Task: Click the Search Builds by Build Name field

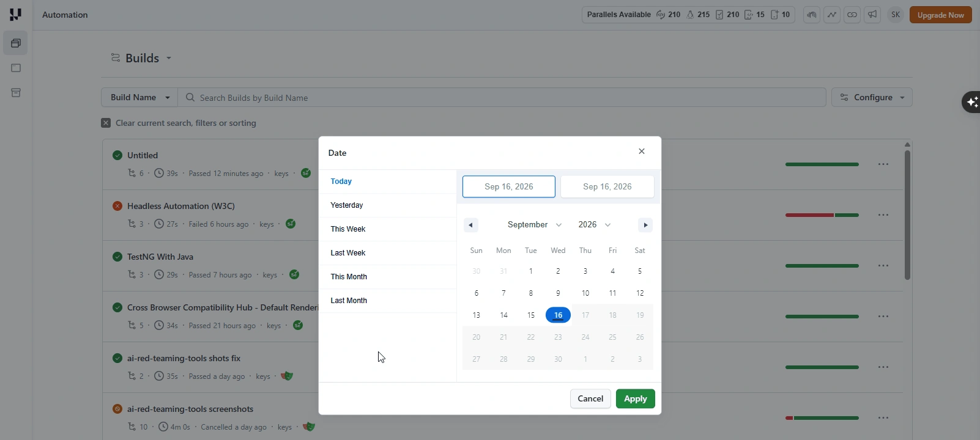Action: (502, 97)
